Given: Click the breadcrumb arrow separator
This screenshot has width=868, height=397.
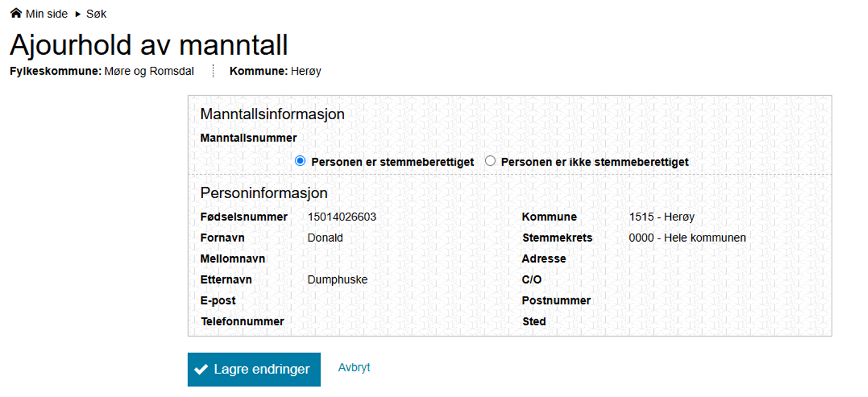Looking at the screenshot, I should pos(78,14).
